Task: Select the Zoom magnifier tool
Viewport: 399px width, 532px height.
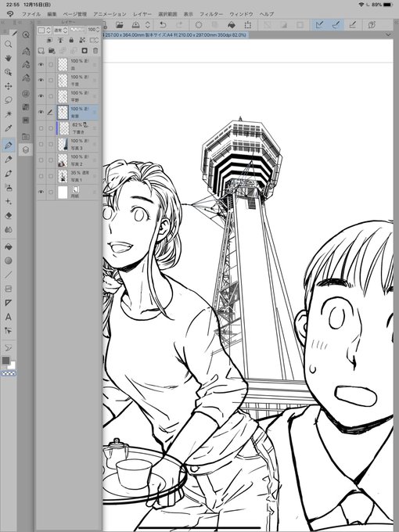Action: point(9,45)
